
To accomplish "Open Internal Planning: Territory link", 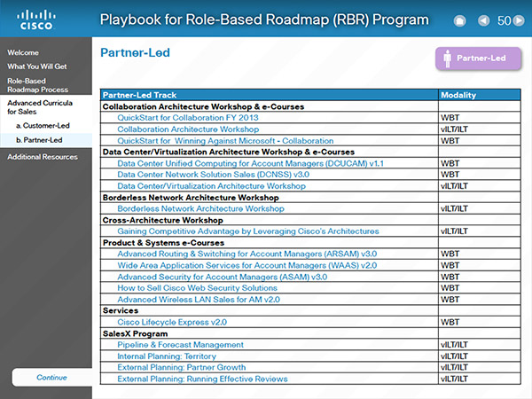I will [x=167, y=356].
